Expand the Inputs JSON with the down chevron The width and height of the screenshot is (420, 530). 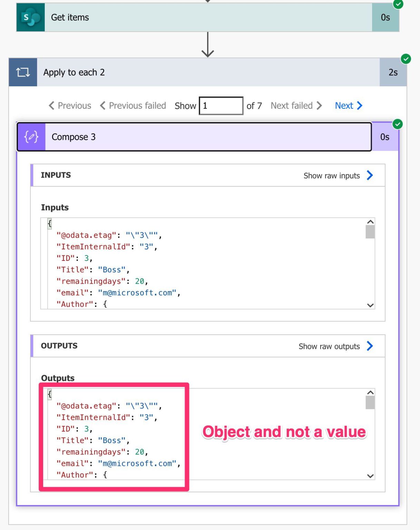pos(370,305)
